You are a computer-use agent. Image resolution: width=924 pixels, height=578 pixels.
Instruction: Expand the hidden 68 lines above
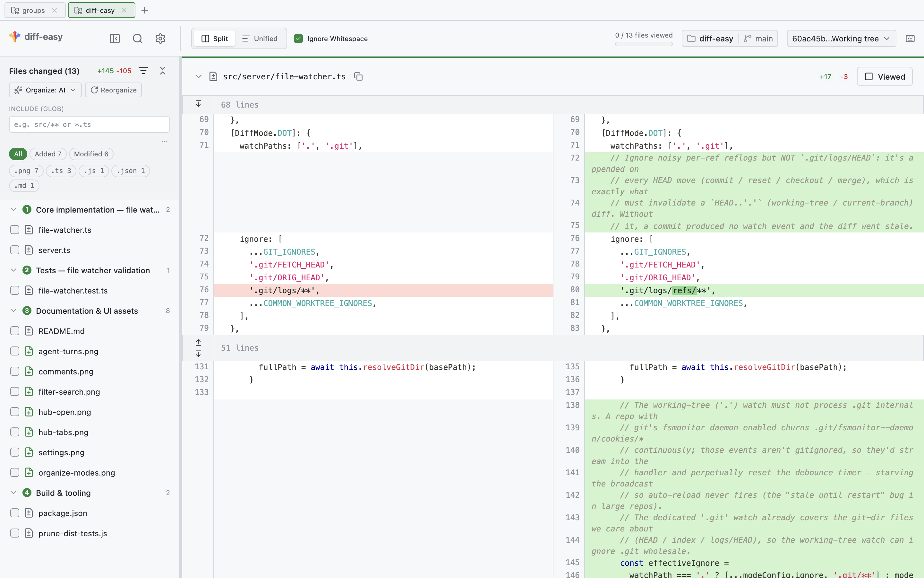tap(198, 104)
